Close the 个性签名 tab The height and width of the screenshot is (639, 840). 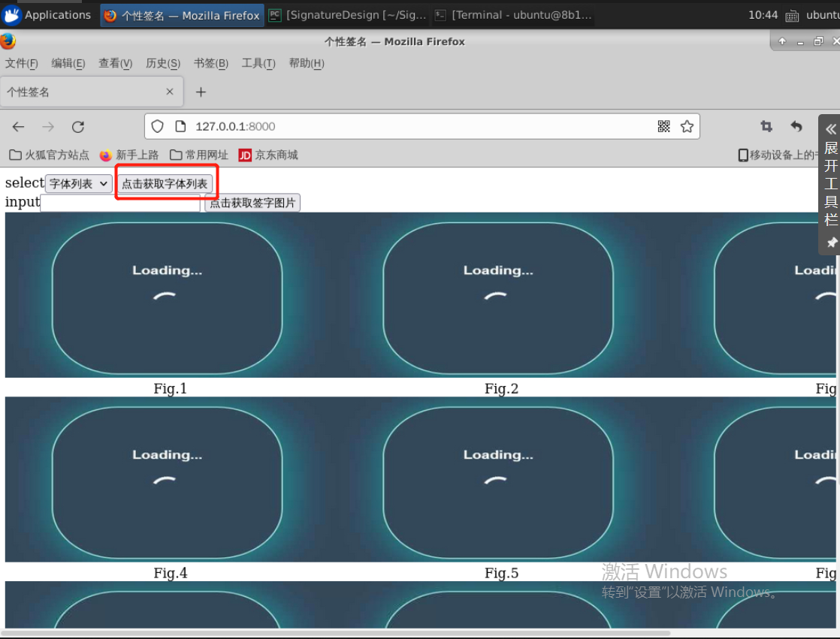coord(170,92)
